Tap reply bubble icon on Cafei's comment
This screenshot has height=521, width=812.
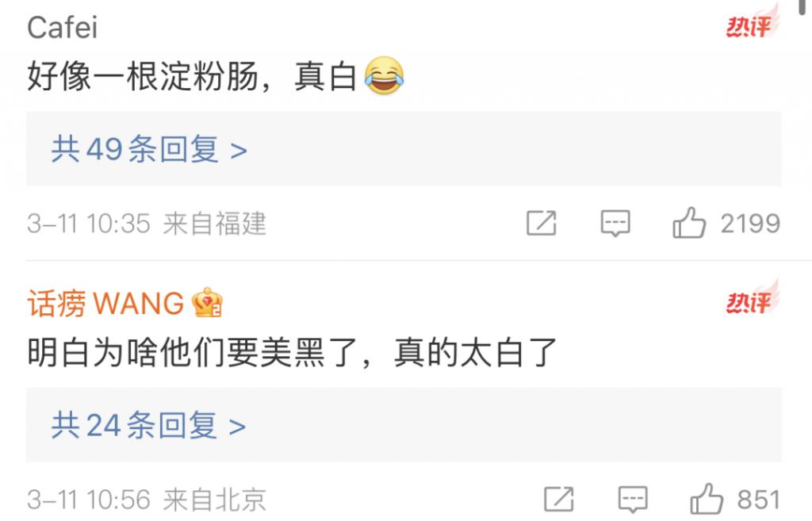tap(615, 224)
